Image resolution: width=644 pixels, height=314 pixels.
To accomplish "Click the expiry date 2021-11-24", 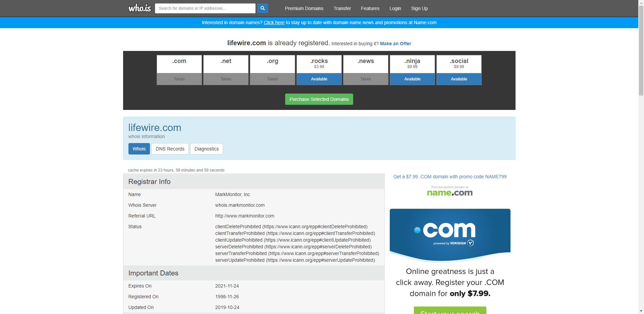I will point(227,286).
